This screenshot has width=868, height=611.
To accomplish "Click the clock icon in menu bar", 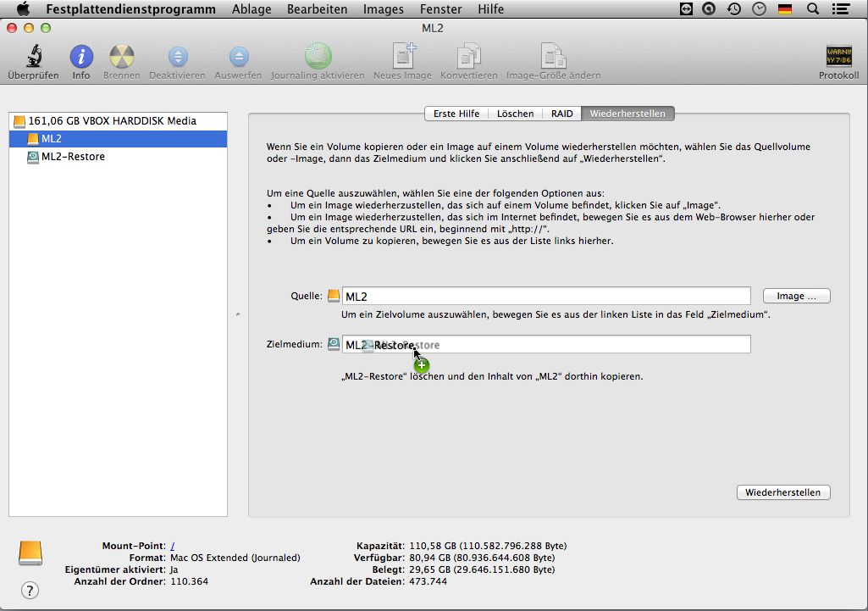I will pyautogui.click(x=759, y=8).
